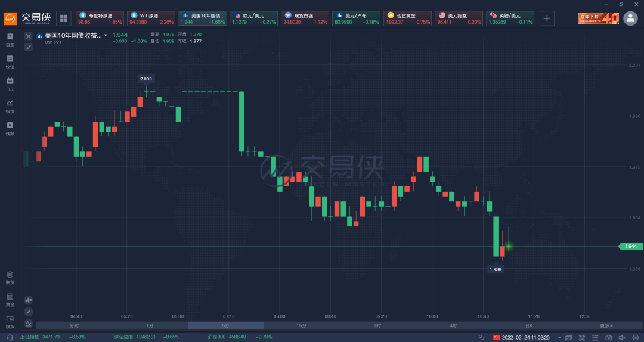Open the 视频 video sidebar icon

(10, 129)
